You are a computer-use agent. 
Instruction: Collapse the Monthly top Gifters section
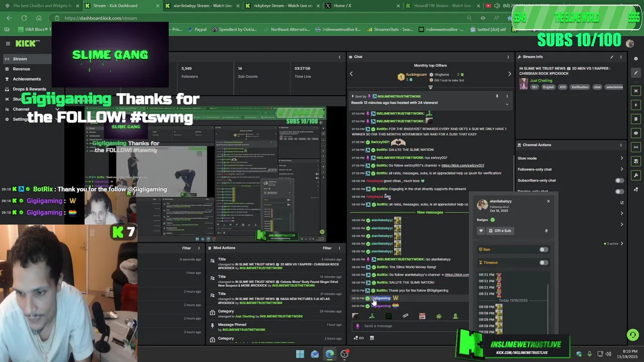pos(430,87)
